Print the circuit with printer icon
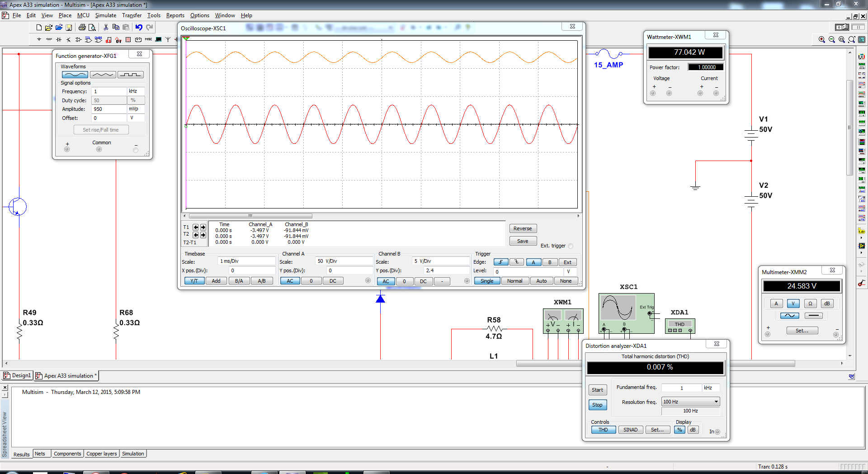The image size is (868, 474). 82,27
